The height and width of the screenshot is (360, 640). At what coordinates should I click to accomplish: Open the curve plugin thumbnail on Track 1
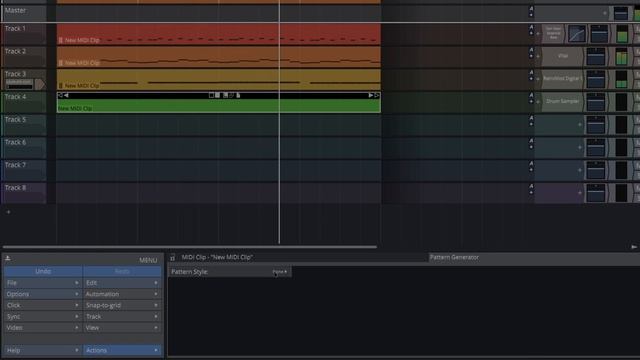(x=577, y=34)
